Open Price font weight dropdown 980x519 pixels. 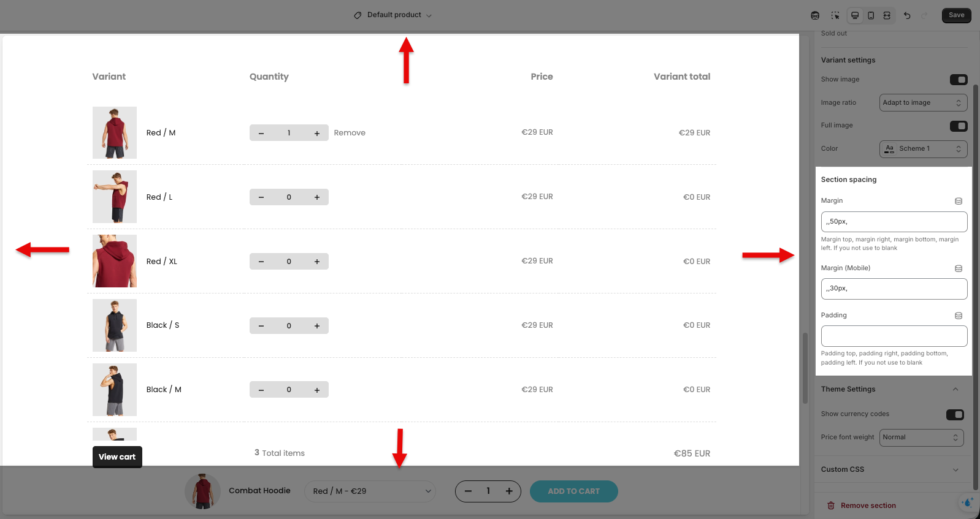coord(921,438)
